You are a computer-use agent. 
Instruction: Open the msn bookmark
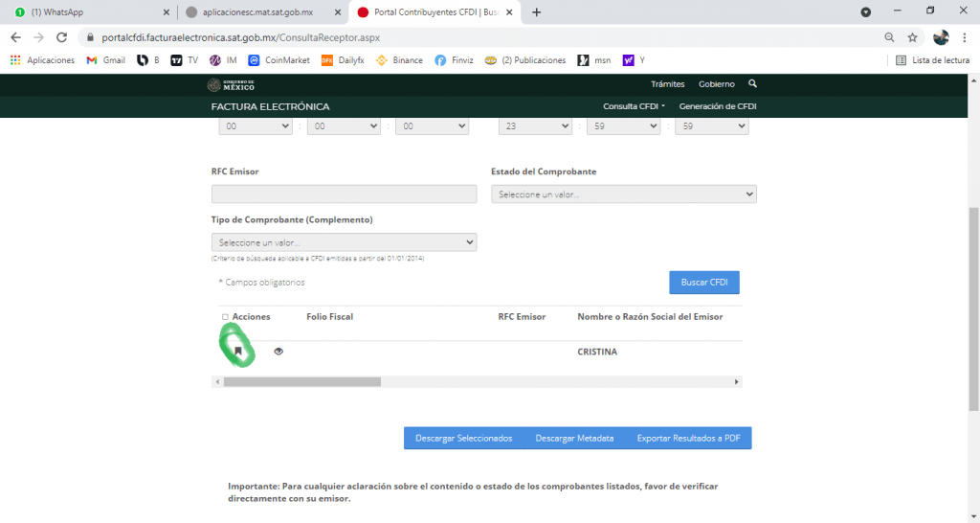click(594, 60)
